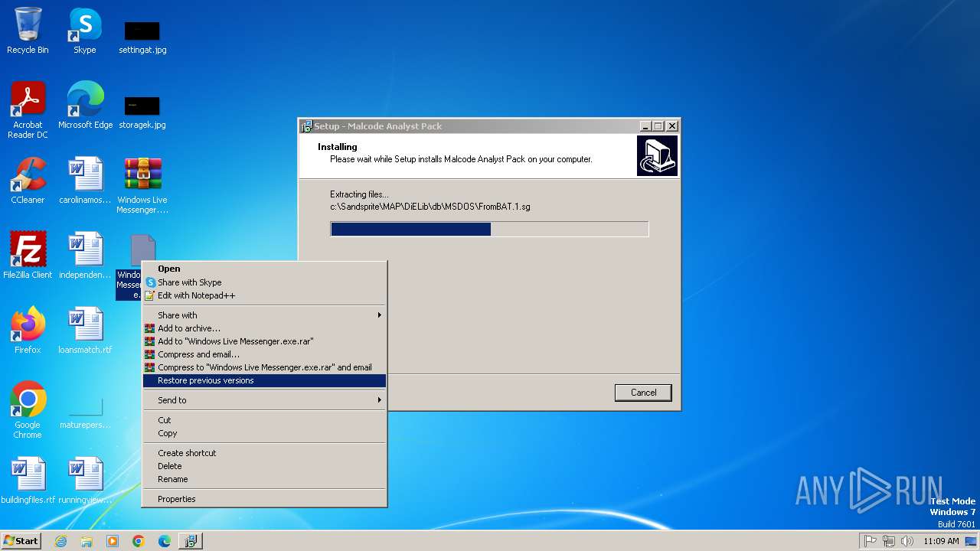Select the independen document icon

point(85,256)
